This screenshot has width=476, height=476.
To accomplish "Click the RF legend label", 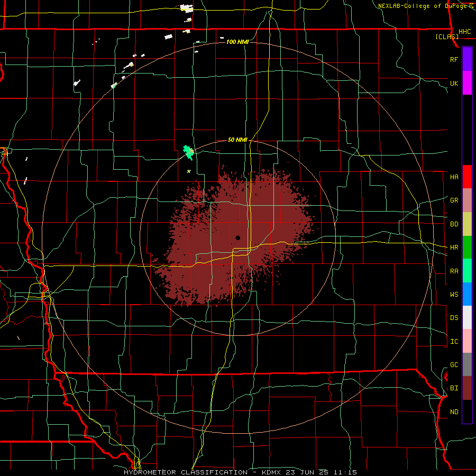I will click(x=454, y=59).
